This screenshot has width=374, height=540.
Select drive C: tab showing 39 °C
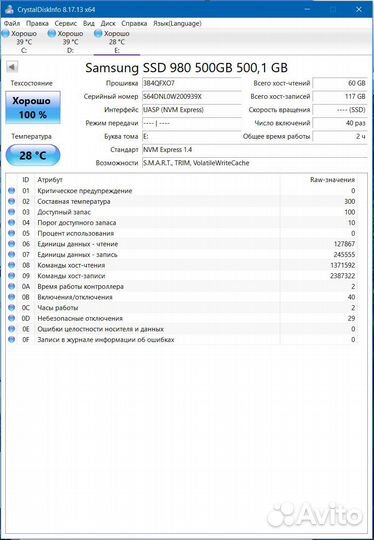click(x=23, y=42)
